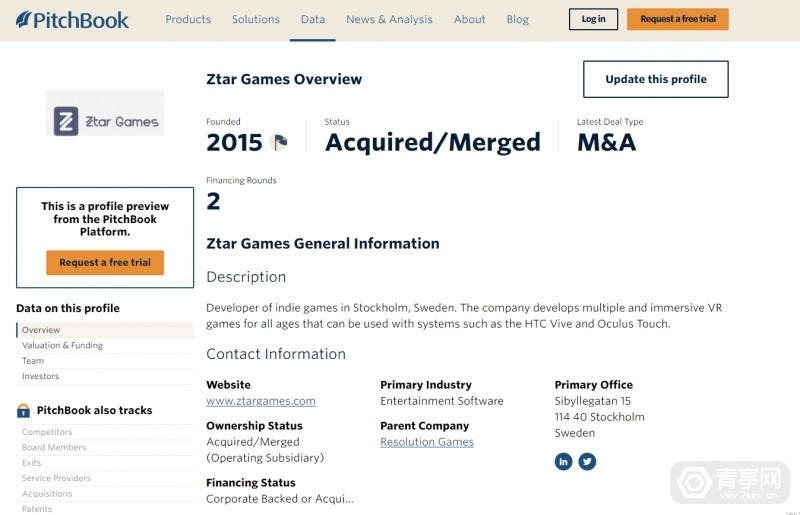The height and width of the screenshot is (515, 800).
Task: Visit the www.ztargames.com website link
Action: point(261,401)
